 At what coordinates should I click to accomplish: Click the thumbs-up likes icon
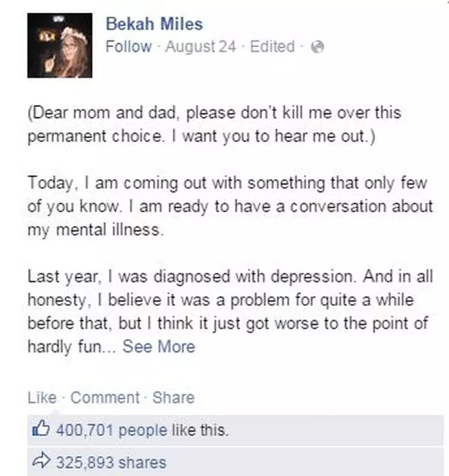pyautogui.click(x=41, y=428)
